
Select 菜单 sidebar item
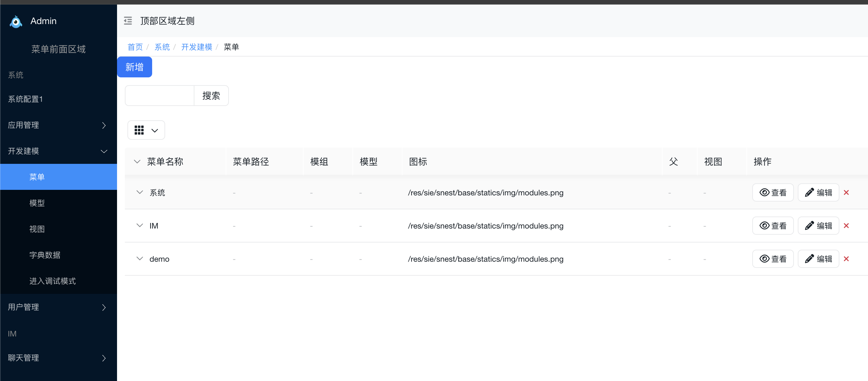[x=59, y=177]
